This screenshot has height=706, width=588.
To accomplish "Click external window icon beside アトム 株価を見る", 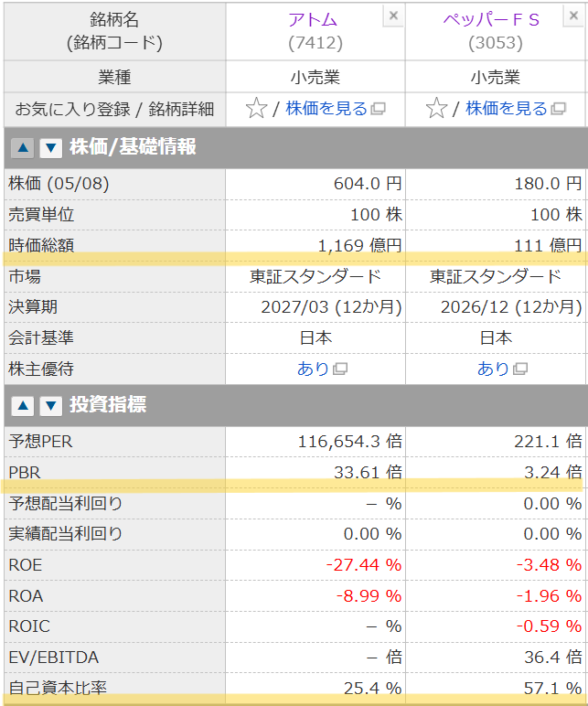I will coord(379,109).
